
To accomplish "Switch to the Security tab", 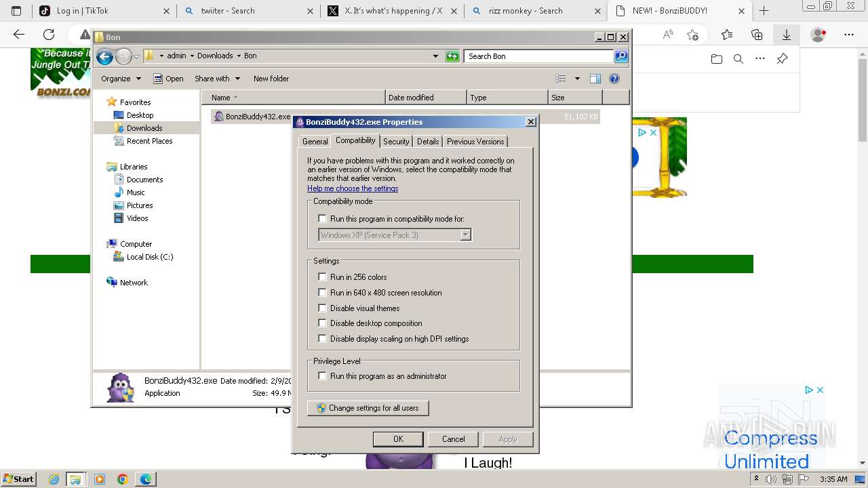I will (x=396, y=142).
